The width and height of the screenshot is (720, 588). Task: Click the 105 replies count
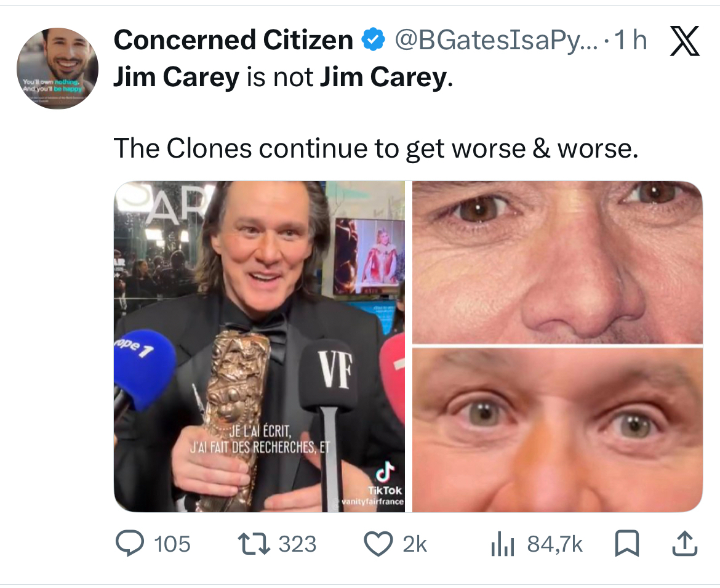(x=172, y=544)
